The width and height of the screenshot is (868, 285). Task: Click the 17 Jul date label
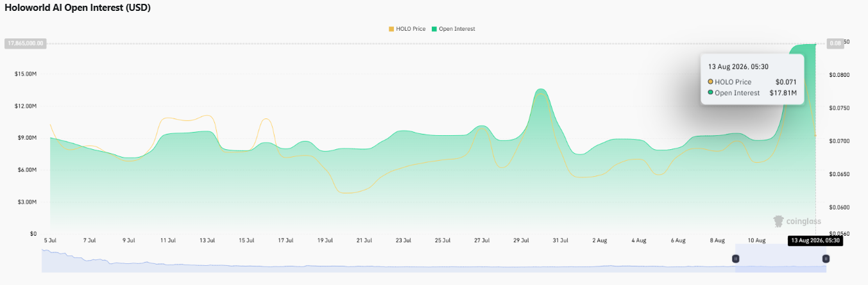(285, 240)
